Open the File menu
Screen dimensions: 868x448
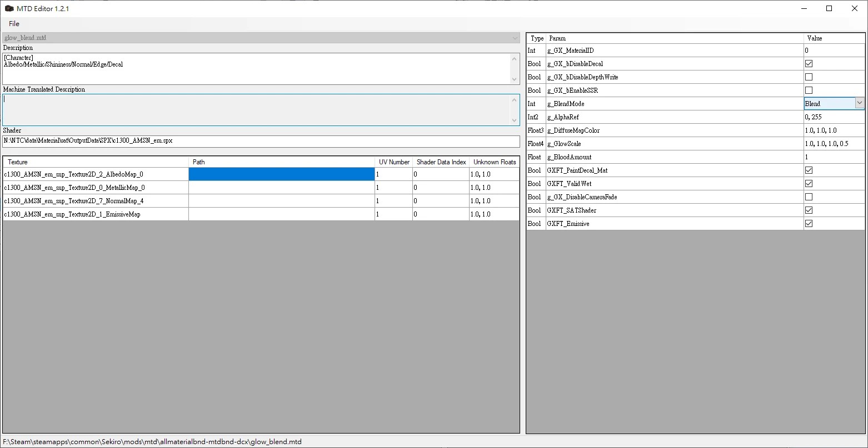click(x=14, y=24)
